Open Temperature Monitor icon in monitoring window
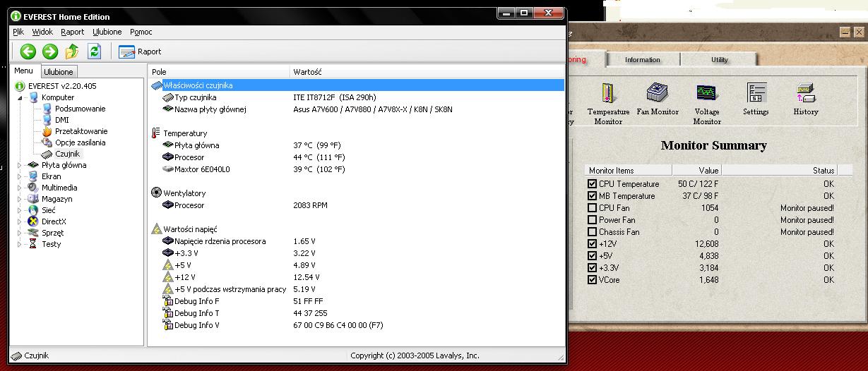868x371 pixels. click(608, 104)
